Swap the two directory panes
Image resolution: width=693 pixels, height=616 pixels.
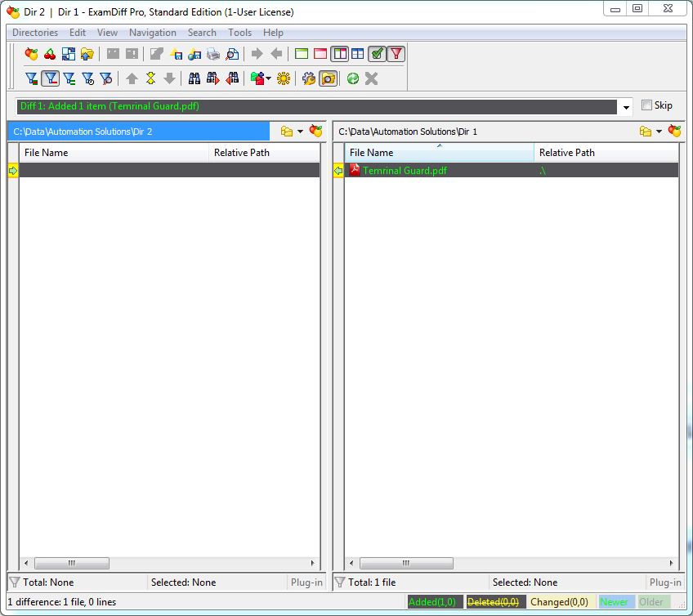click(69, 54)
